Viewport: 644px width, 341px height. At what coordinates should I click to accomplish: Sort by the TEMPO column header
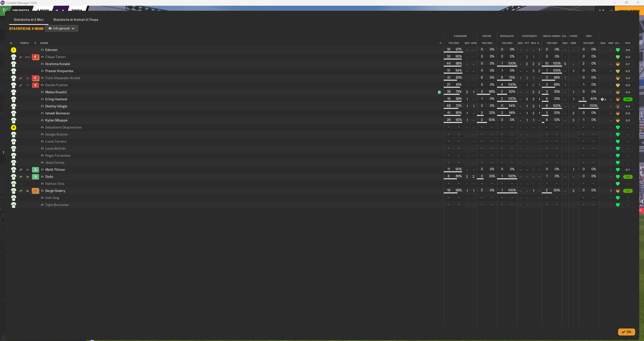coord(24,43)
